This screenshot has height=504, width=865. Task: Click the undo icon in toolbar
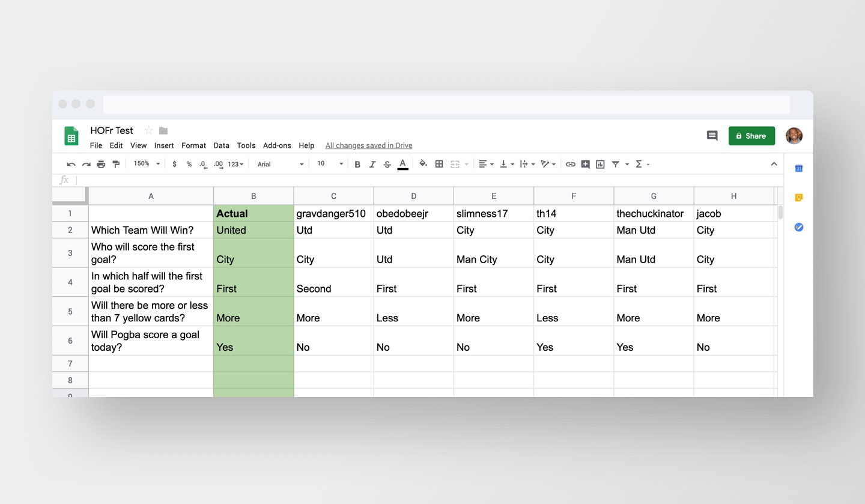click(x=71, y=164)
